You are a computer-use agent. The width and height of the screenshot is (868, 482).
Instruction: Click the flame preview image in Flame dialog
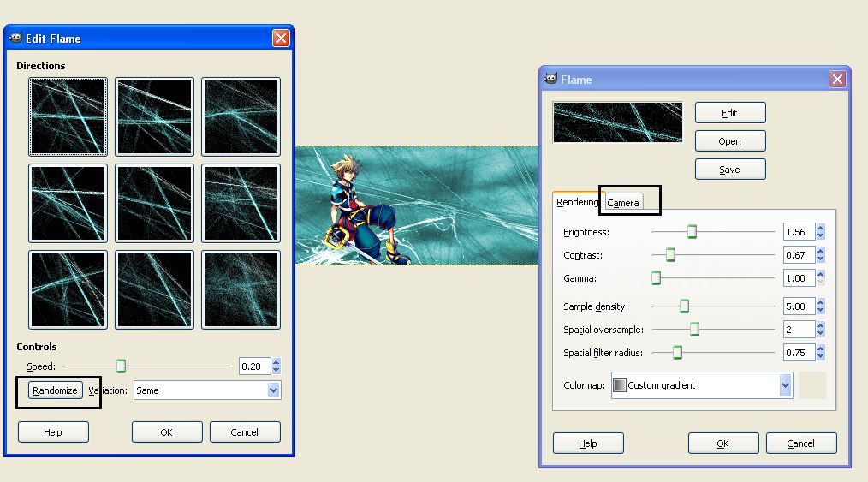(x=618, y=122)
